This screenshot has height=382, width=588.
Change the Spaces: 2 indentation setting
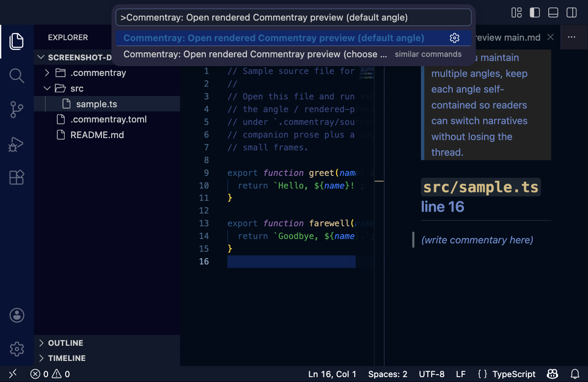[388, 374]
